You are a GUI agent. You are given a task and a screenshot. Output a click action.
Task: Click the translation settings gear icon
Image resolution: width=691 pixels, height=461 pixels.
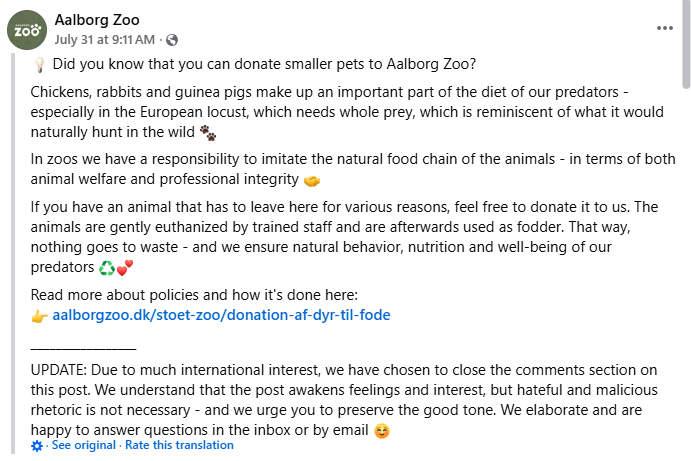(x=37, y=446)
